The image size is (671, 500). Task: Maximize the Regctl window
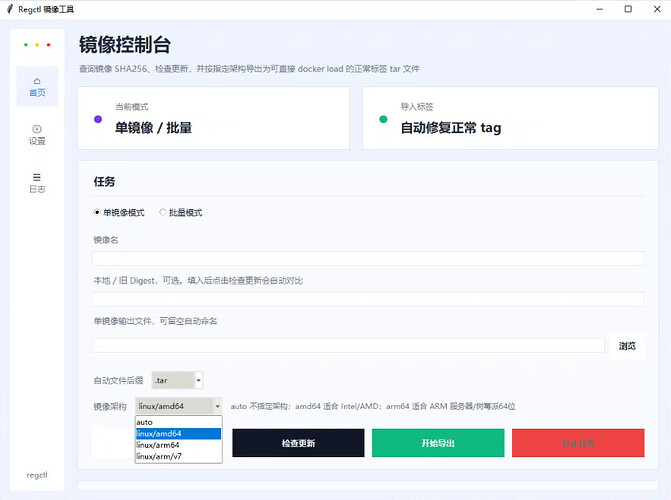628,9
